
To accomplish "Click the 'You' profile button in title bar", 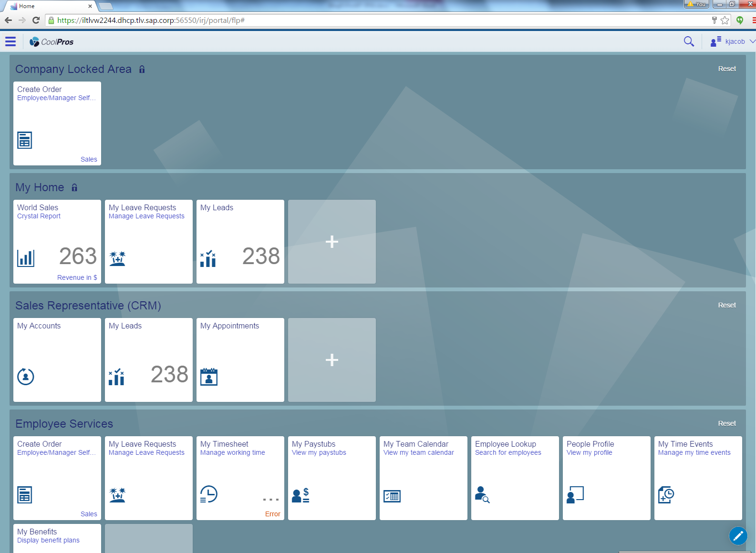I will click(696, 4).
